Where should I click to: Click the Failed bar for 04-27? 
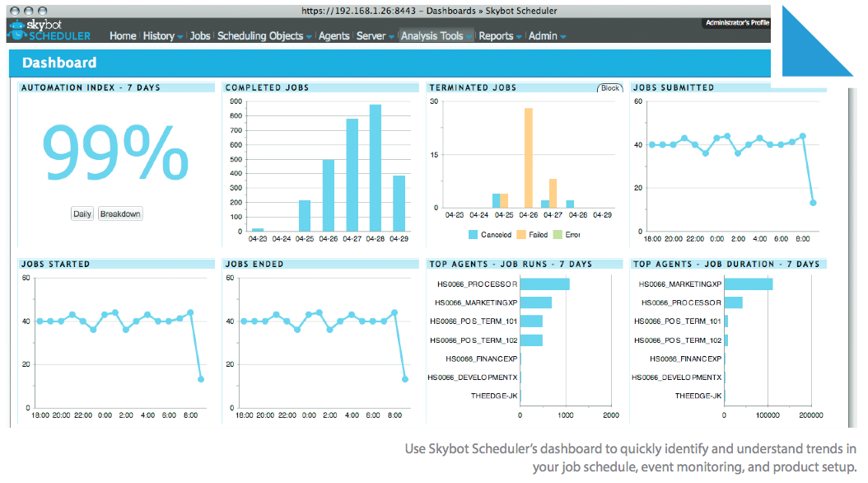(553, 194)
